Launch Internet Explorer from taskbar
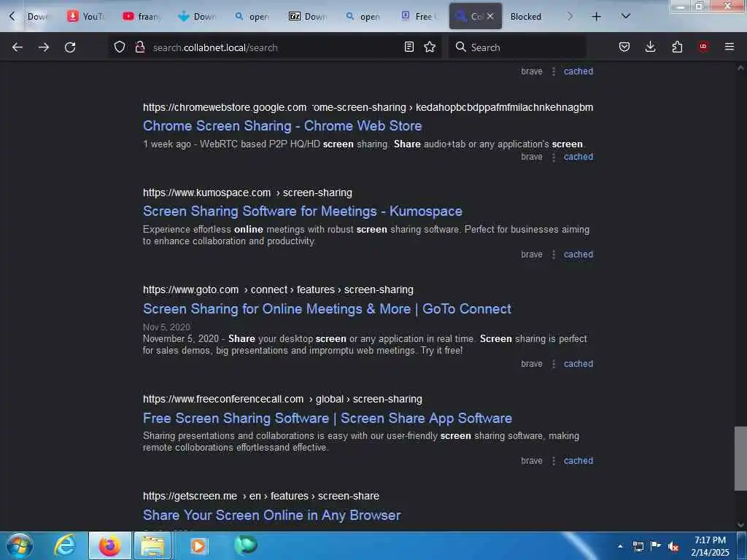 pyautogui.click(x=65, y=545)
